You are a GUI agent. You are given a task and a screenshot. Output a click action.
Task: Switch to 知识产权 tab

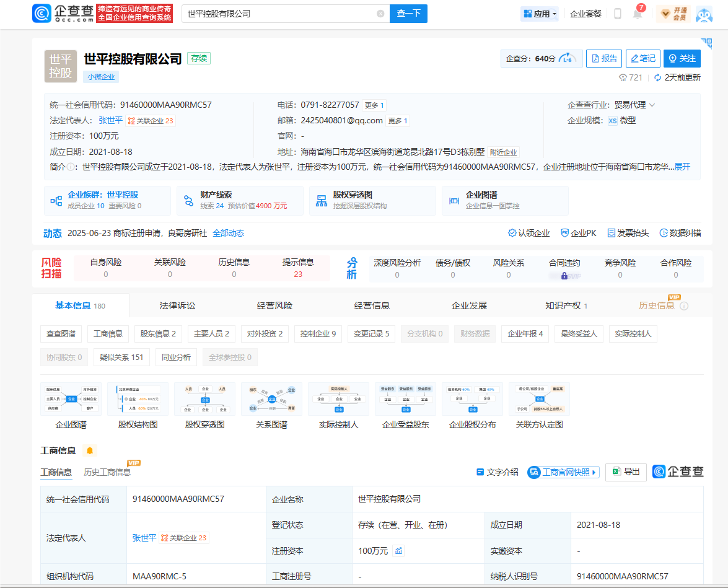click(x=566, y=305)
